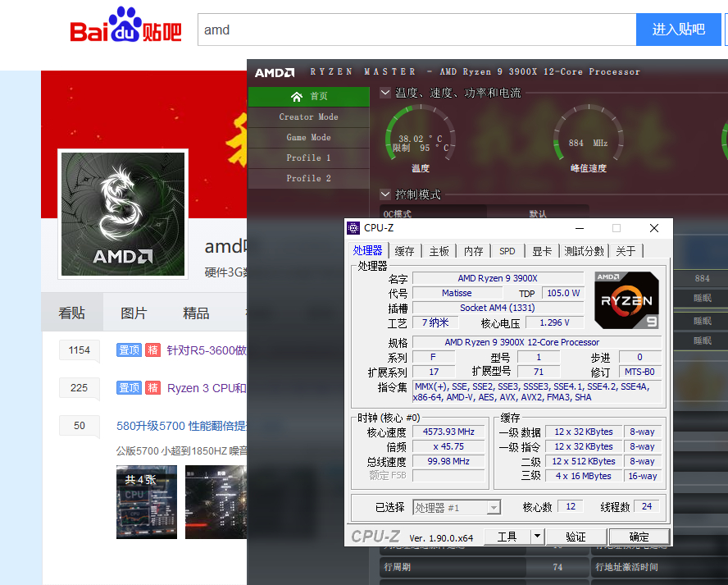
Task: Switch to the 缓存 tab in CPU-Z
Action: tap(404, 251)
